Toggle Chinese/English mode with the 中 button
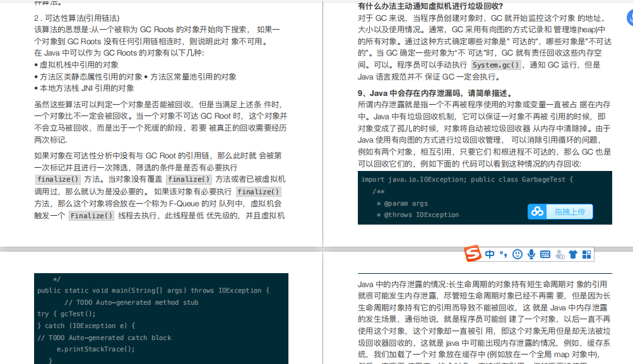This screenshot has width=633, height=364. coord(490,254)
